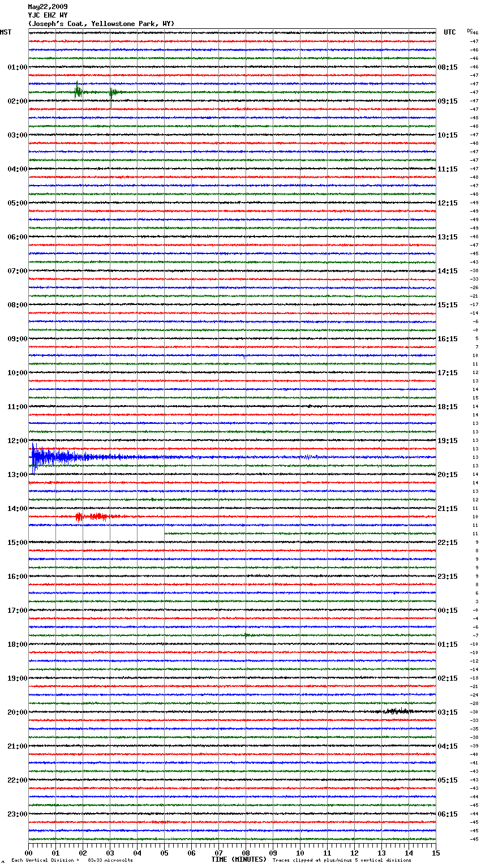Select the YJC EHZ WY station code
This screenshot has height=868, width=481.
point(48,15)
